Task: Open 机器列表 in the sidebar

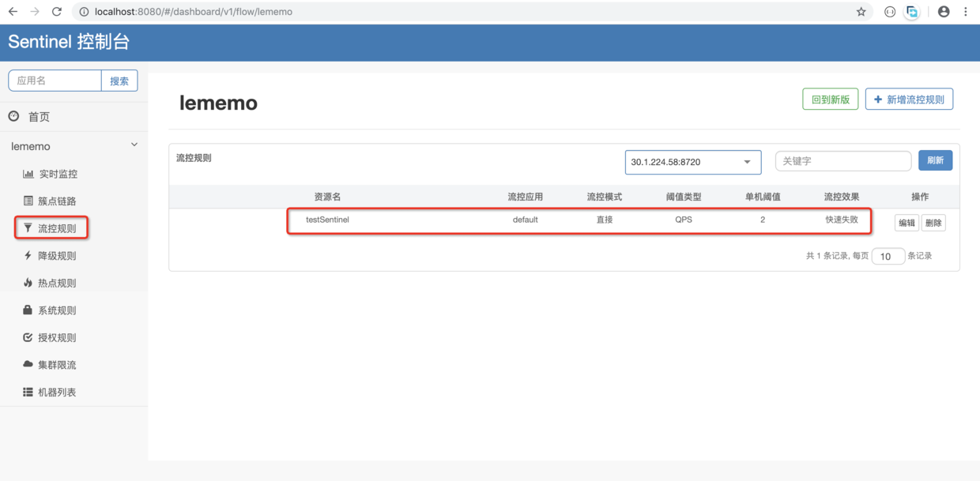Action: 57,392
